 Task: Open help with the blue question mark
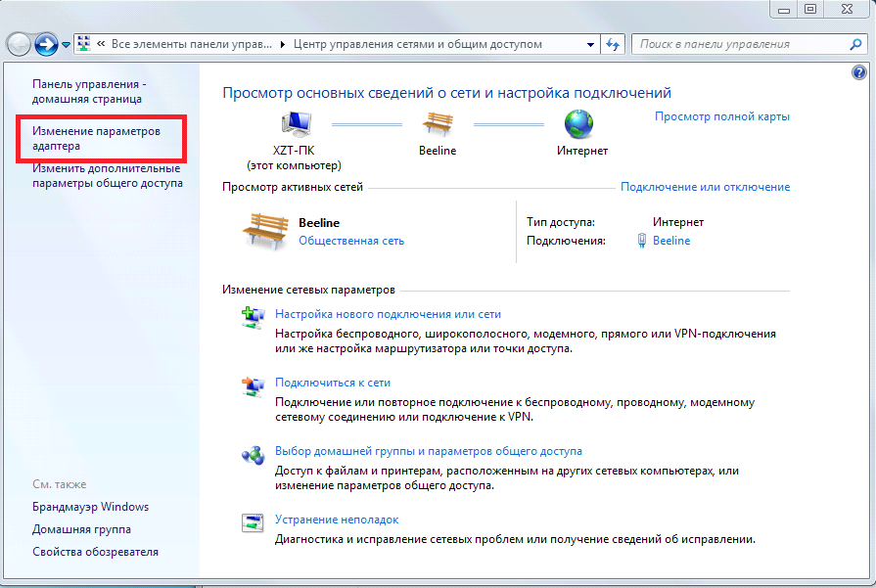[859, 73]
